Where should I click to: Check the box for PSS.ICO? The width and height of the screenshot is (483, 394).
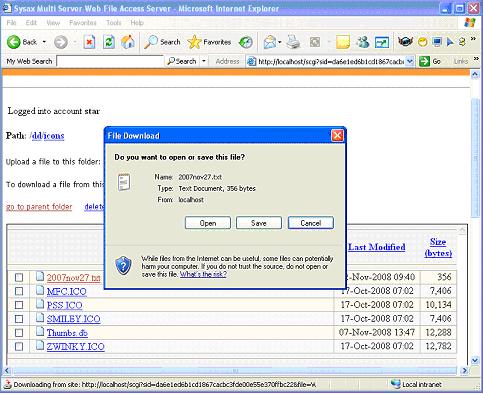[x=19, y=305]
